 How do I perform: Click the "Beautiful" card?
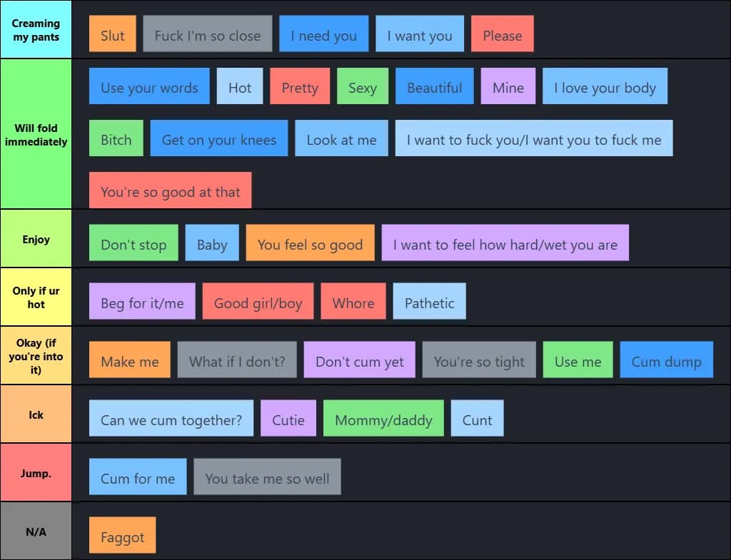pos(435,86)
